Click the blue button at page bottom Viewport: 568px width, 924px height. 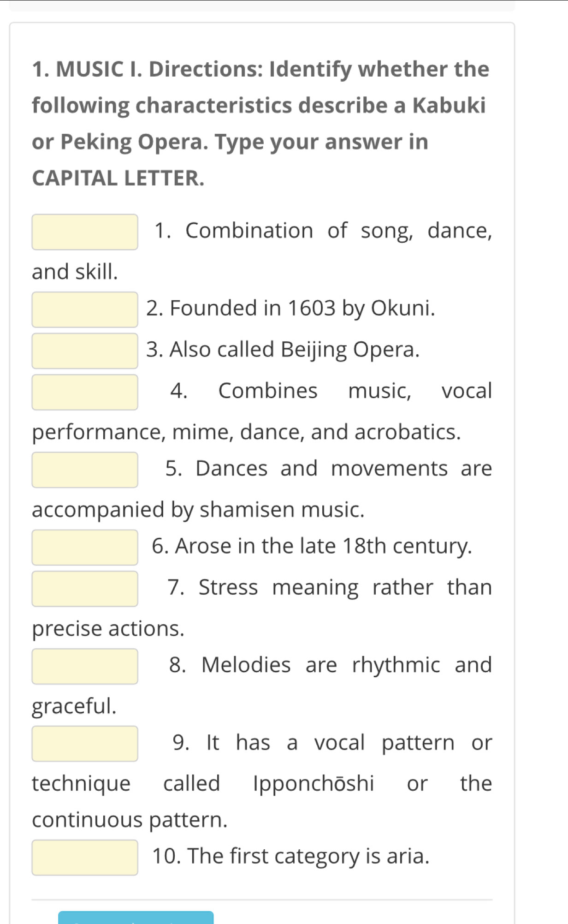click(136, 918)
